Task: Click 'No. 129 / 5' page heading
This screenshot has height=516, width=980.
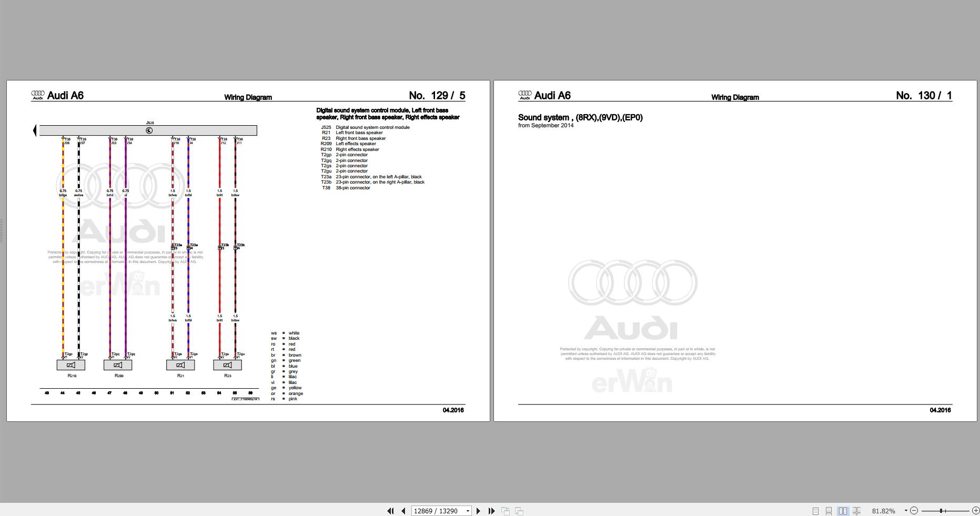Action: pos(437,95)
